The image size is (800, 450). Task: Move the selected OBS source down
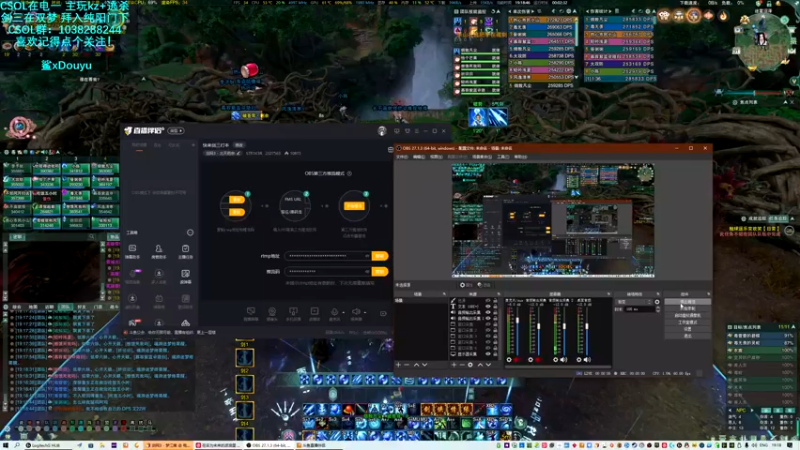click(x=488, y=365)
